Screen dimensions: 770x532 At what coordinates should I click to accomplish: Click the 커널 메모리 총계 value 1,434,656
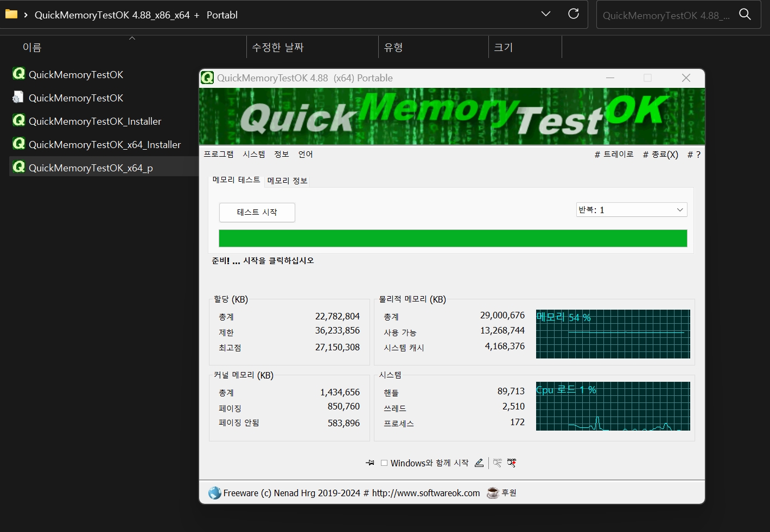(x=340, y=392)
